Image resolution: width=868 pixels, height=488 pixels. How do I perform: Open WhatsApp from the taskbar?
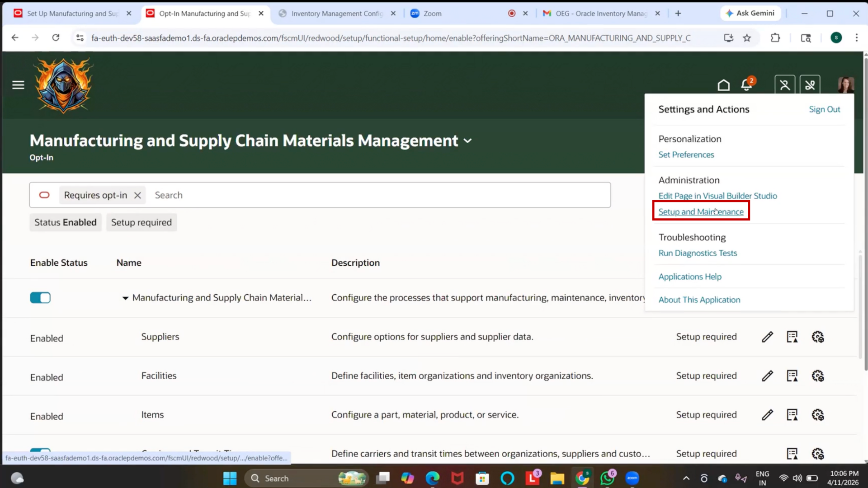coord(607,478)
